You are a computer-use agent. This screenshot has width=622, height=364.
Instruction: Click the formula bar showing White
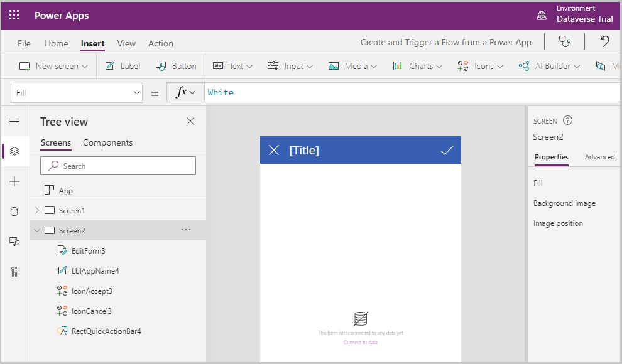click(x=413, y=93)
